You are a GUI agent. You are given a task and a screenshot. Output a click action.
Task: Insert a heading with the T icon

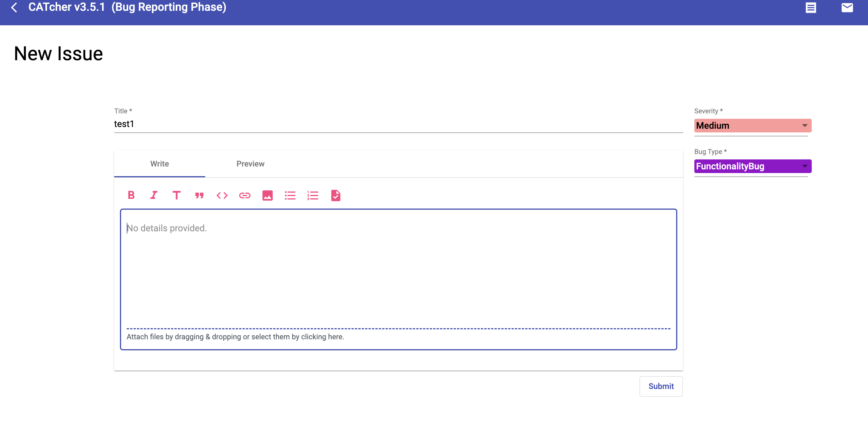point(176,195)
